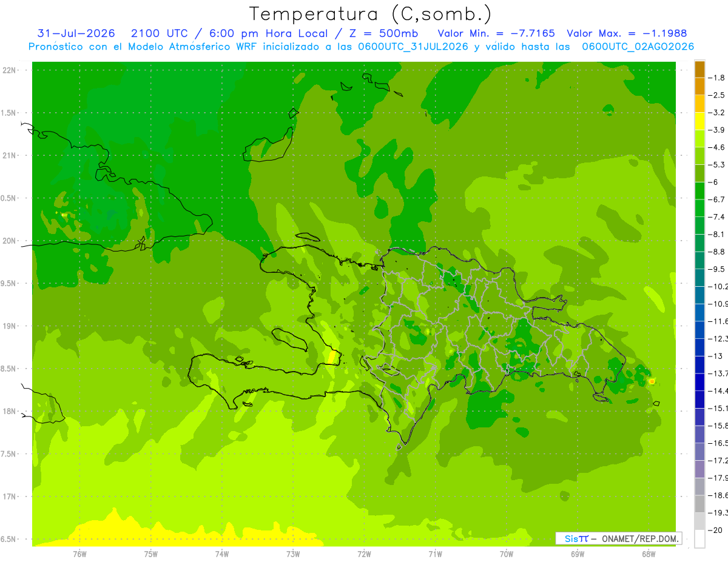Click the '76W' longitude label
728x562 pixels.
coord(79,554)
